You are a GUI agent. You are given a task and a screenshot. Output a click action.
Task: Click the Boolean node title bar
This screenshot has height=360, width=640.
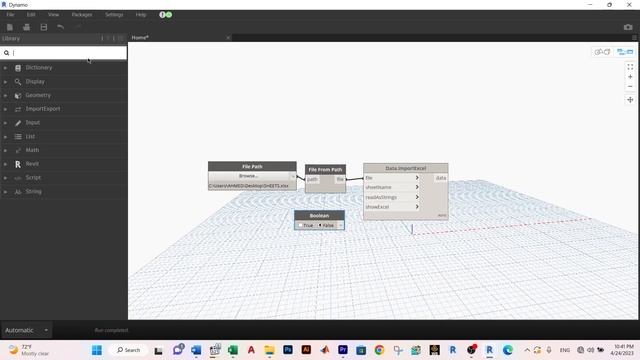point(319,216)
